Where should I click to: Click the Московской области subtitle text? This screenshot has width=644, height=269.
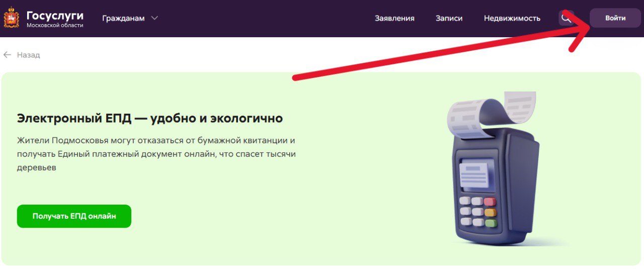[55, 25]
